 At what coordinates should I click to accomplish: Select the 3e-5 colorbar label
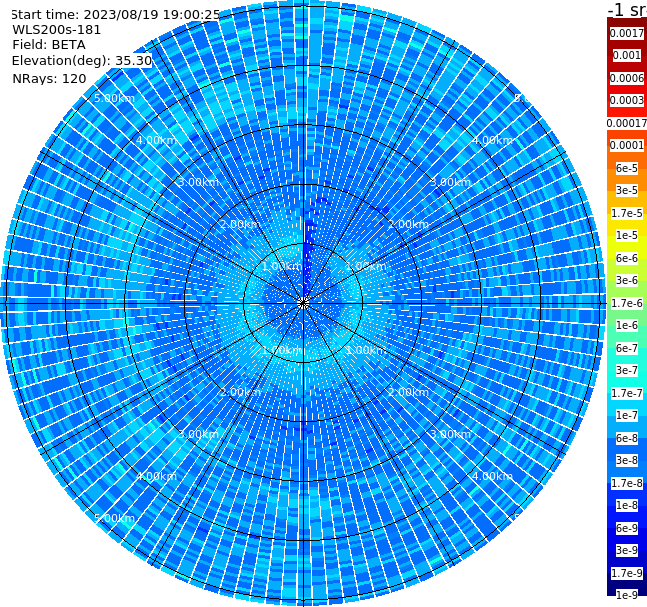pyautogui.click(x=627, y=190)
